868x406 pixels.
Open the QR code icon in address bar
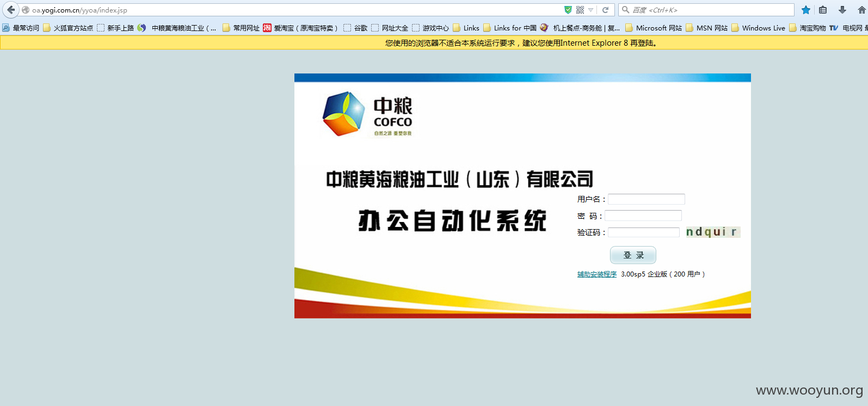coord(580,10)
